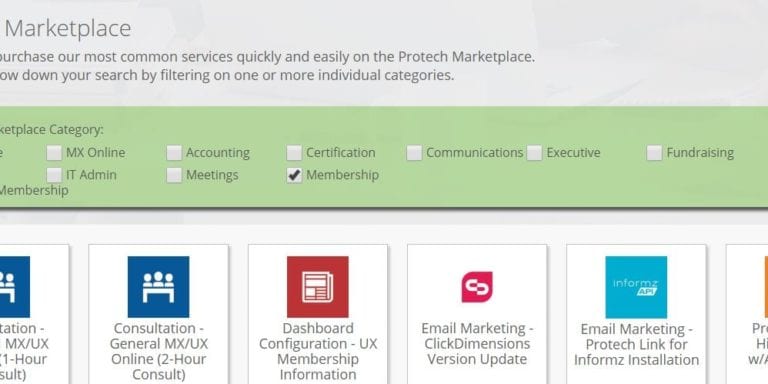Uncheck the Membership category checkbox
This screenshot has height=384, width=768.
[294, 175]
